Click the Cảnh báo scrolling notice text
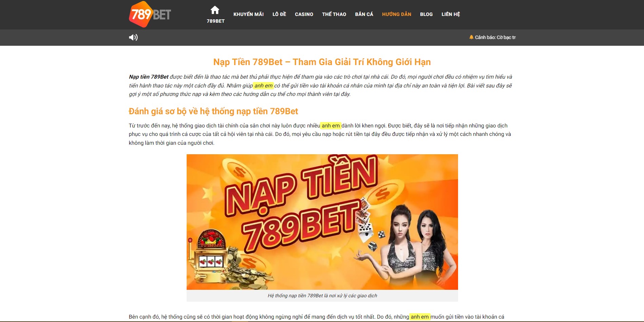Screen dimensions: 644x322 495,37
